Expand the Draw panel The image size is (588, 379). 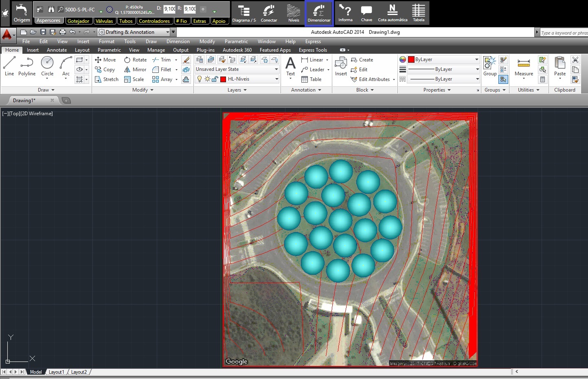coord(46,90)
